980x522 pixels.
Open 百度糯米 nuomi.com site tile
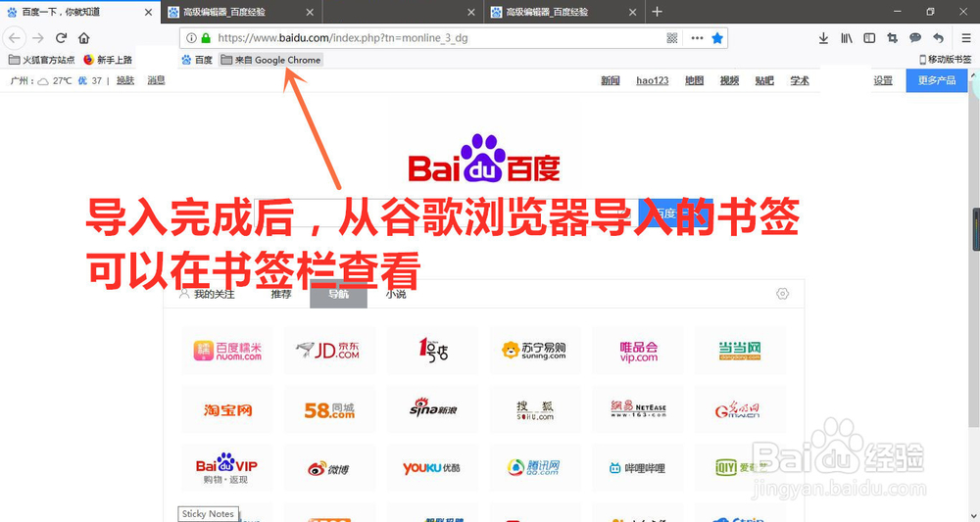point(227,351)
